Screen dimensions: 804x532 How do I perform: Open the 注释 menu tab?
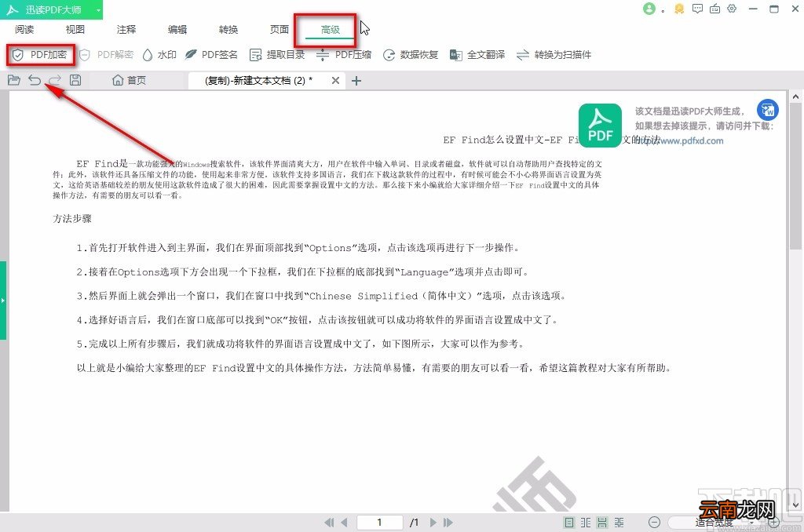pyautogui.click(x=126, y=30)
